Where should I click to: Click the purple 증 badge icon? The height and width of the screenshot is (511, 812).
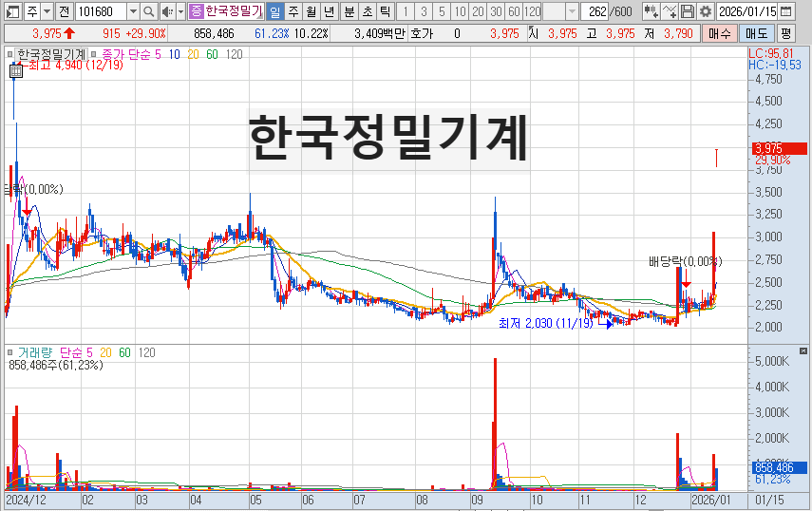coord(197,10)
